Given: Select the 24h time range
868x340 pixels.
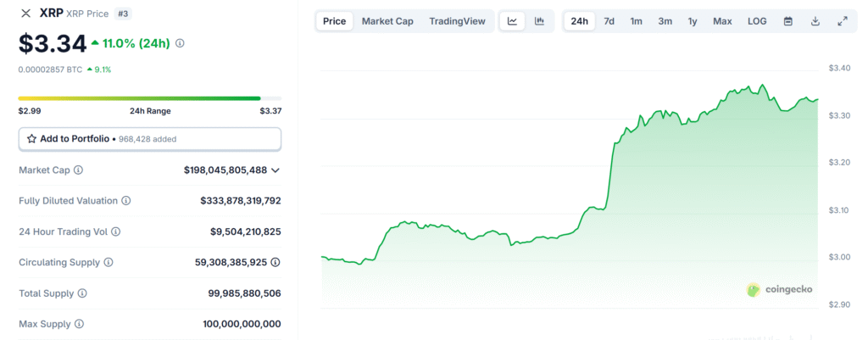Looking at the screenshot, I should (580, 21).
